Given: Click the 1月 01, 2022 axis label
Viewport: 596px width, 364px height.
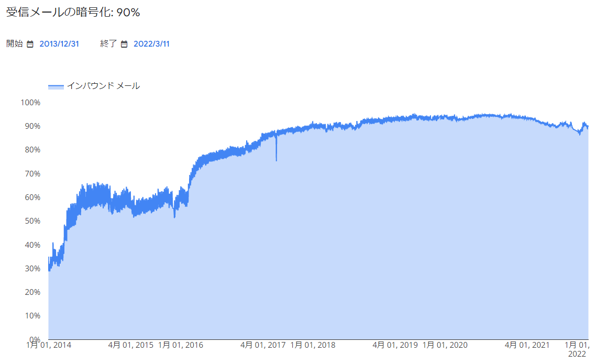Looking at the screenshot, I should 577,349.
